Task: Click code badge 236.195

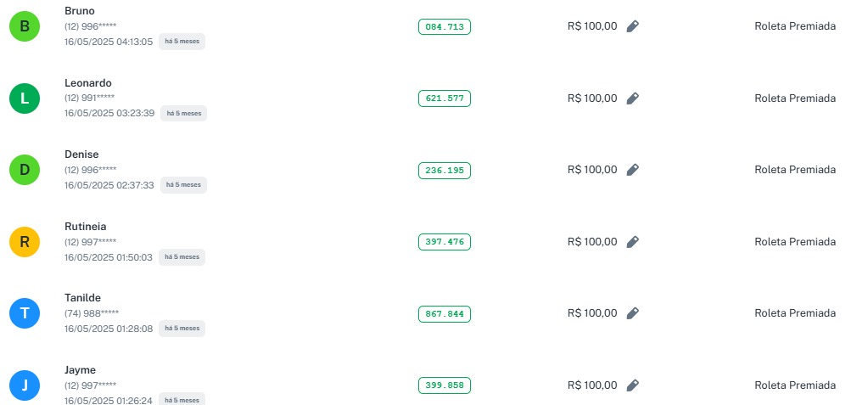Action: [445, 171]
